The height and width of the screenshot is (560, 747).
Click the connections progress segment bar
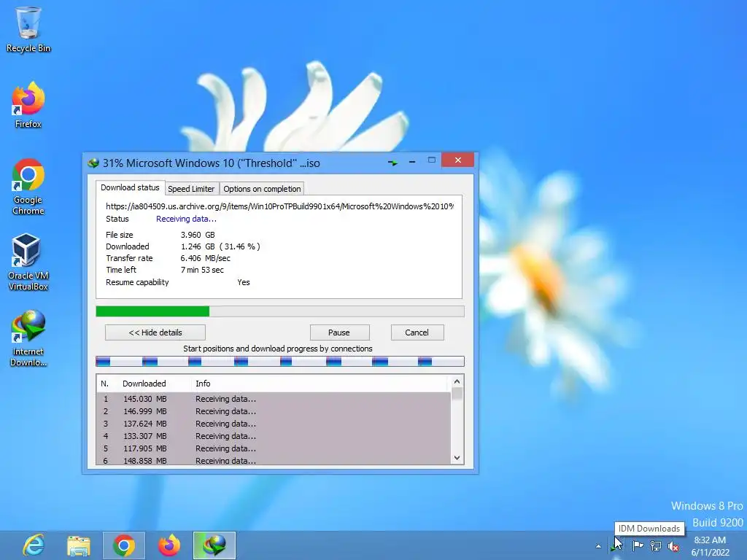(280, 362)
